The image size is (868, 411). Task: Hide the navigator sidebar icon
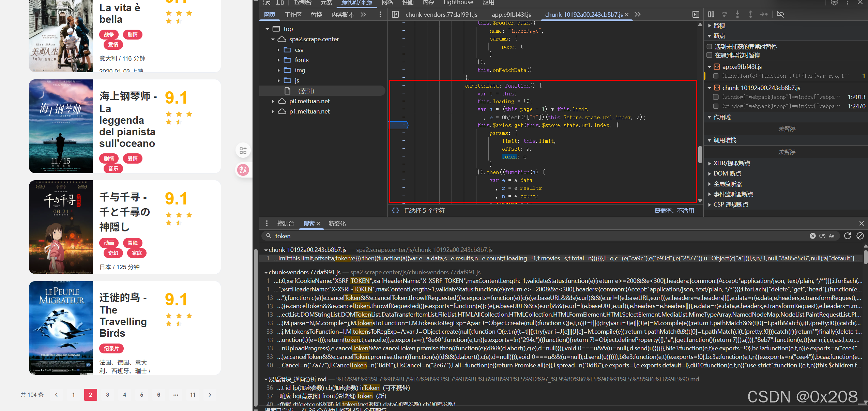pyautogui.click(x=395, y=15)
